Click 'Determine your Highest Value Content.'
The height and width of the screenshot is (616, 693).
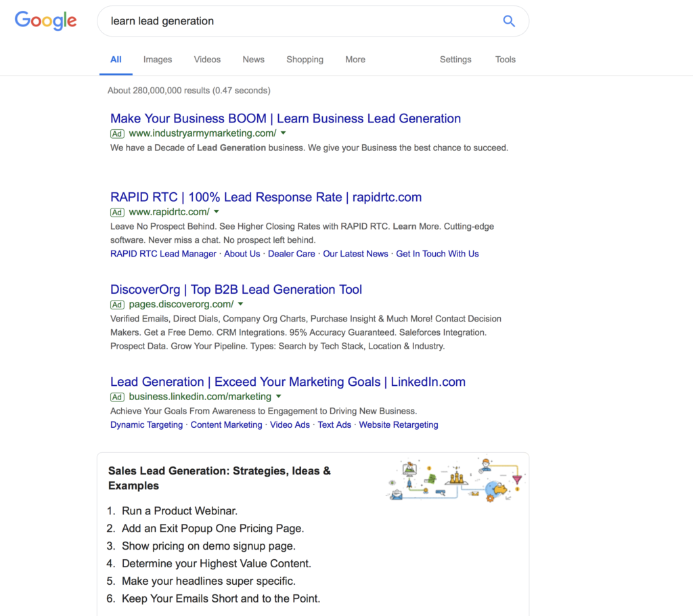click(217, 564)
